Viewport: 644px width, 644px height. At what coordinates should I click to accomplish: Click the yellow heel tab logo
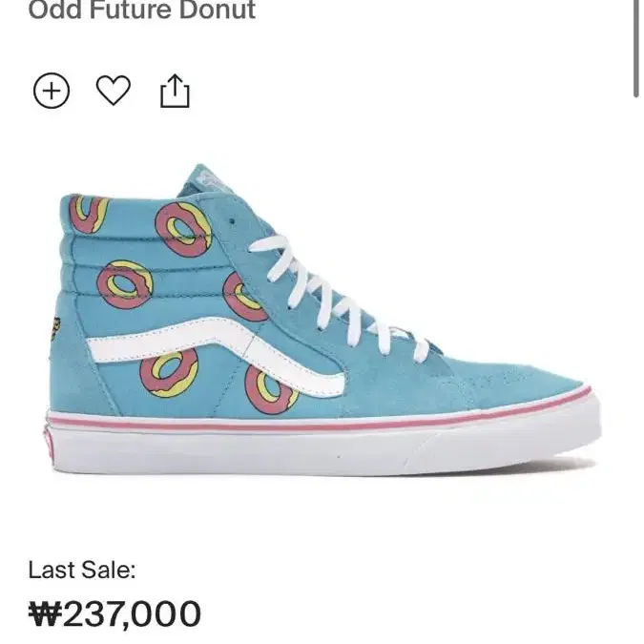(54, 328)
